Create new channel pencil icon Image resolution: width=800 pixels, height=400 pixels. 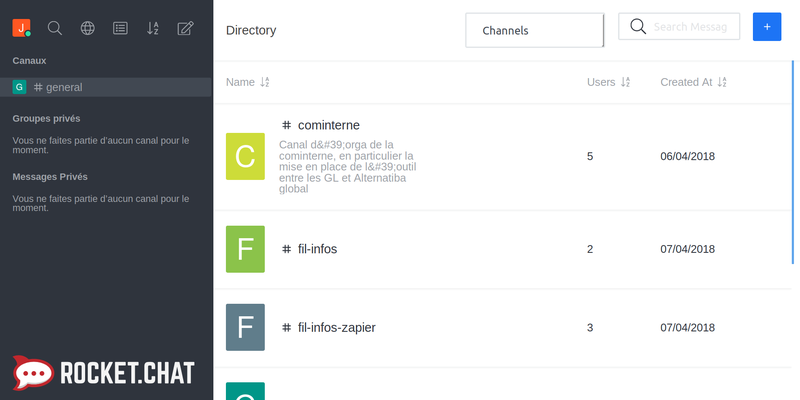coord(185,28)
